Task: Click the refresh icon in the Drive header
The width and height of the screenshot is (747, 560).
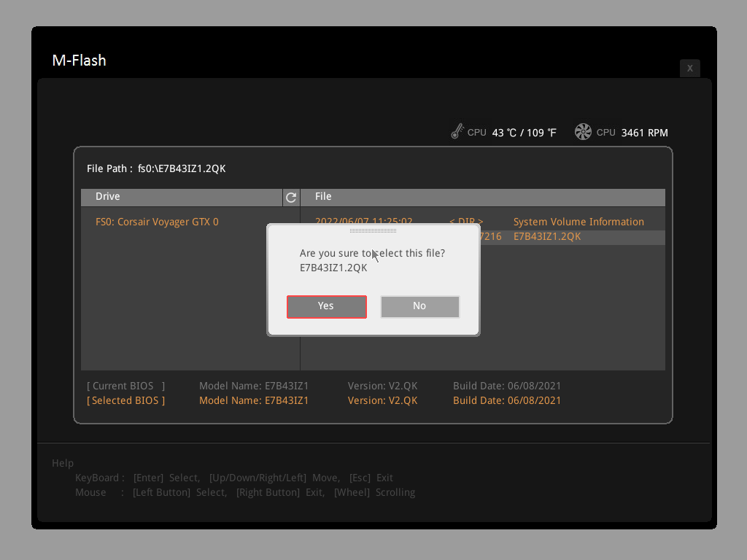Action: pyautogui.click(x=290, y=197)
